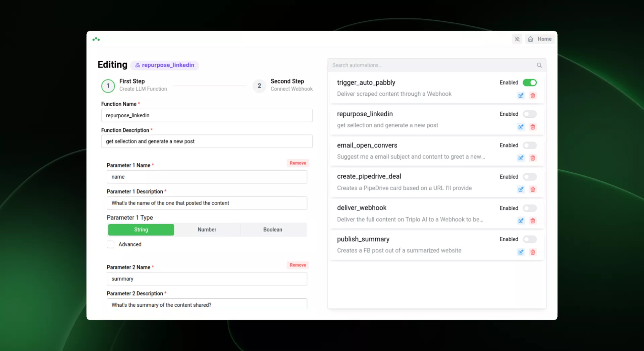Image resolution: width=644 pixels, height=351 pixels.
Task: Check the Advanced checkbox
Action: [x=111, y=244]
